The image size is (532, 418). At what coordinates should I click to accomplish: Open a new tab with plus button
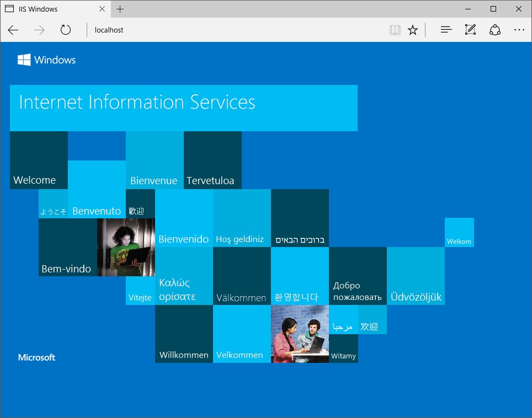pos(120,9)
